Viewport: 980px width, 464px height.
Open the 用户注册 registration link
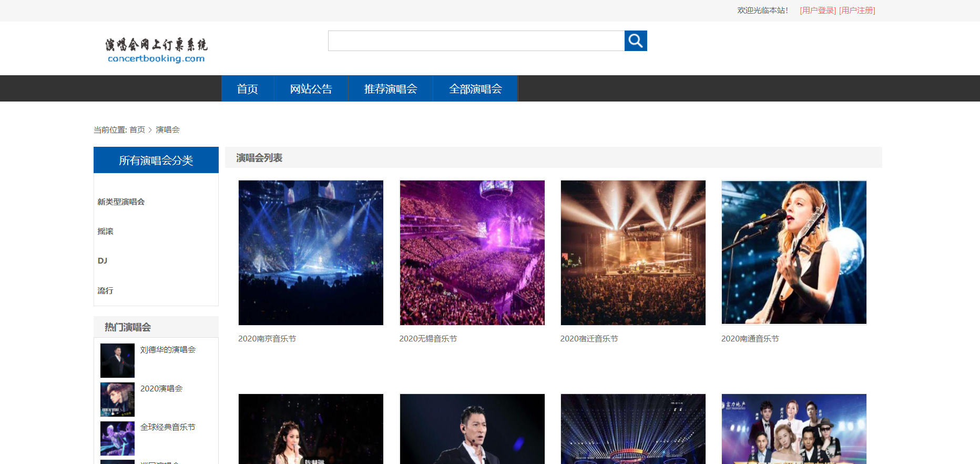(x=857, y=11)
